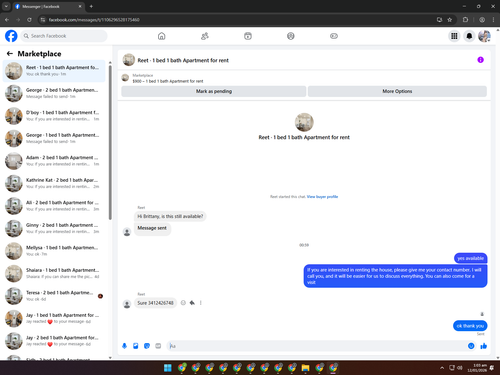Viewport: 500px width, 375px height.
Task: Bookmark this page with star icon
Action: click(x=449, y=20)
